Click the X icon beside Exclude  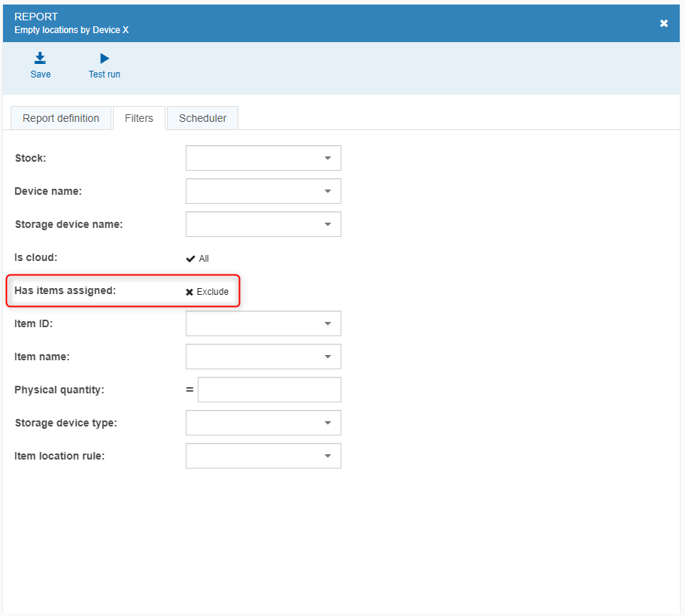[x=189, y=292]
